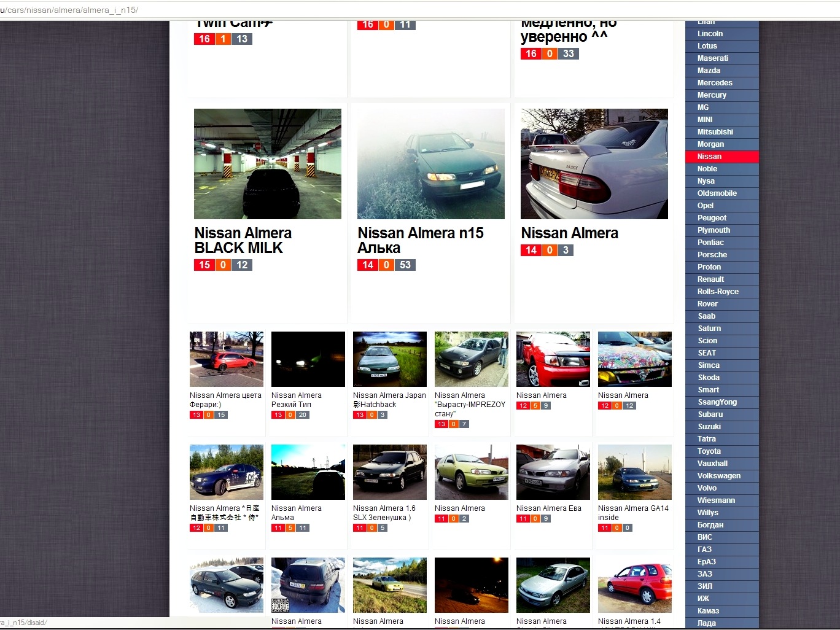View the red 'цвета Феррари' car thumbnail
This screenshot has height=630, width=840.
[227, 359]
